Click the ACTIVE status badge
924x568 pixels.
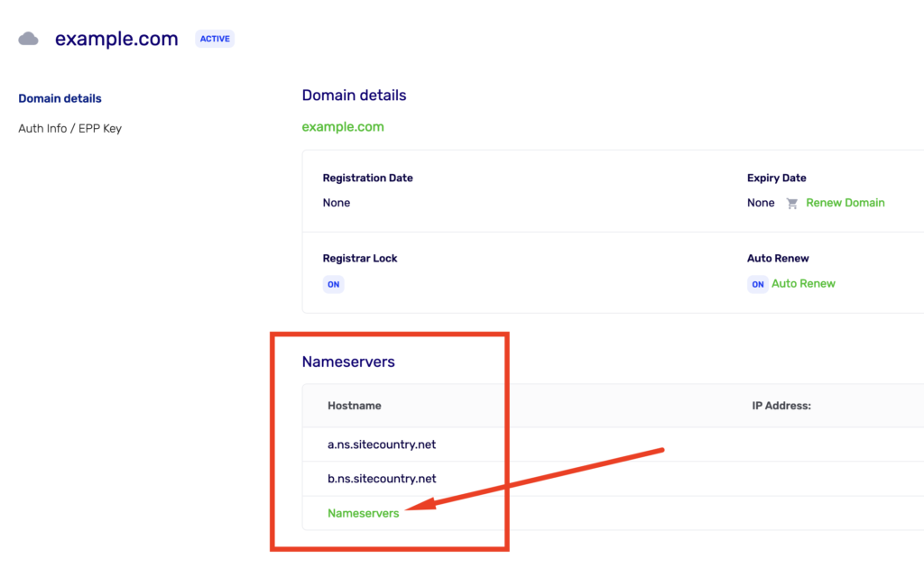[215, 39]
